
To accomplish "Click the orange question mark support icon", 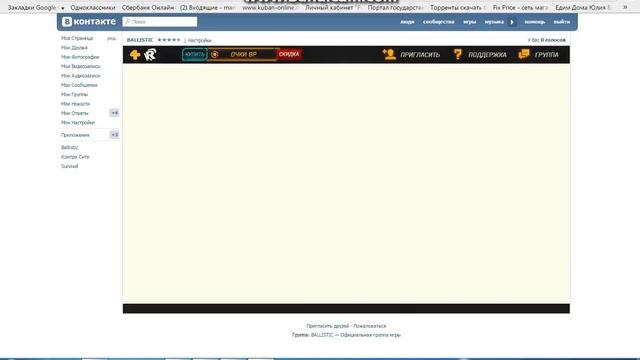I will (x=458, y=54).
